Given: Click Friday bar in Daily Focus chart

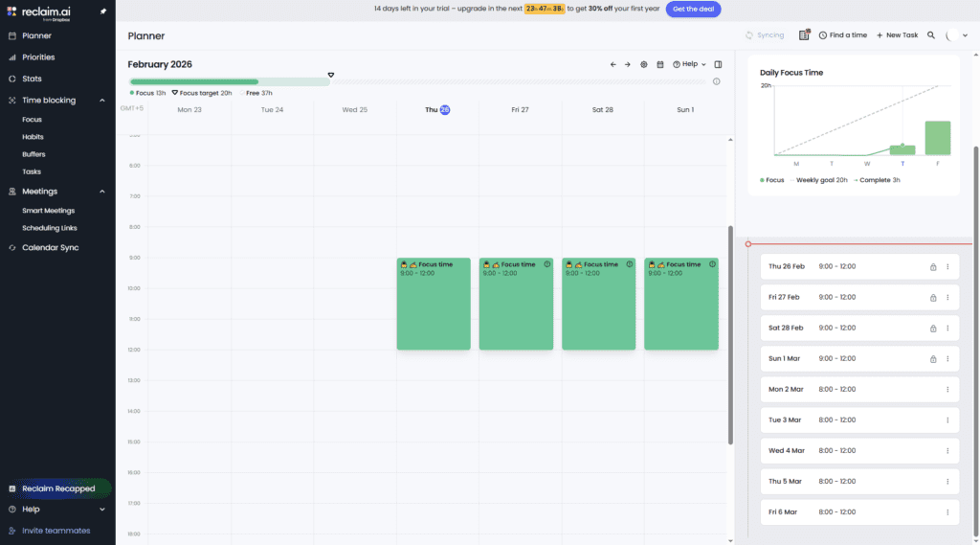Looking at the screenshot, I should click(938, 138).
